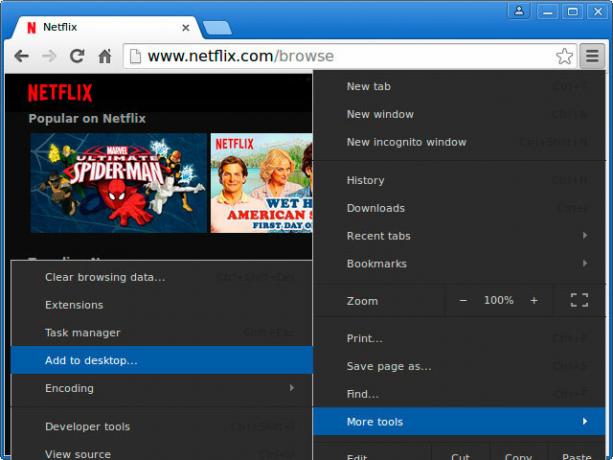Screen dimensions: 613x460
Task: Select the Netflix tab
Action: point(108,27)
